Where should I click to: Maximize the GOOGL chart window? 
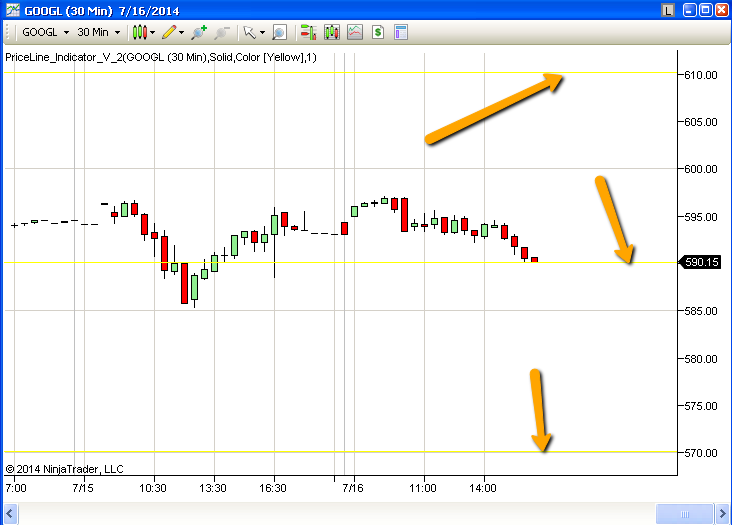pos(706,10)
